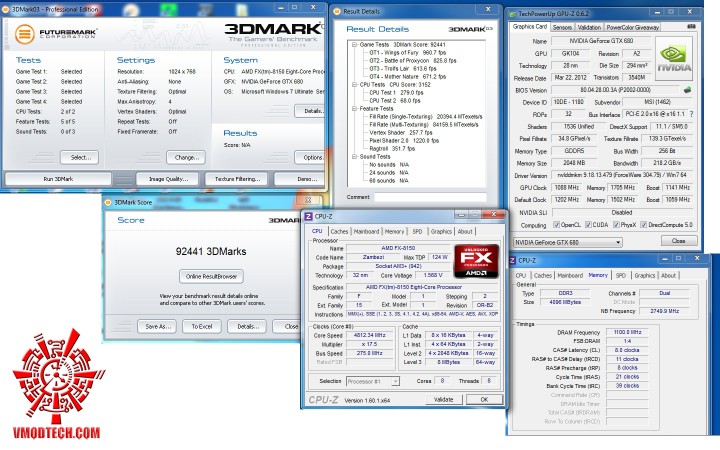Open Graphics tab in CPU-Z processor window

coord(441,231)
